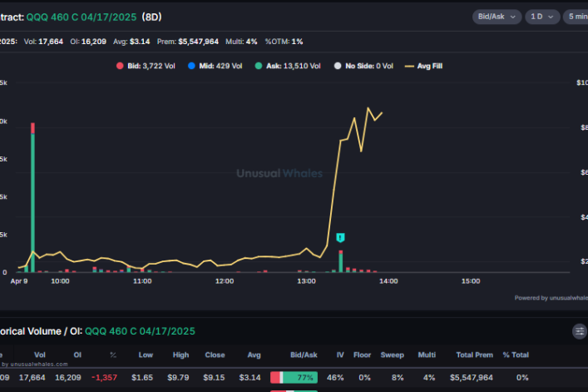This screenshot has height=392, width=588.
Task: Click the volume bar below the alert flag
Action: pyautogui.click(x=340, y=263)
